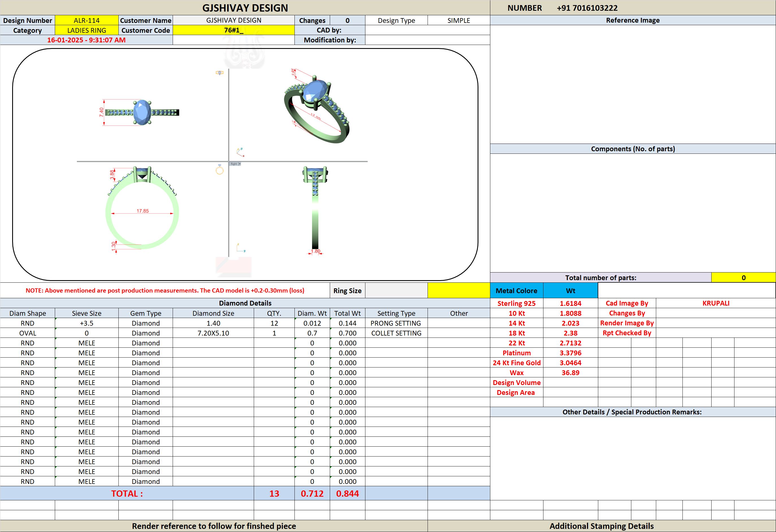This screenshot has width=776, height=532.
Task: Select the 1.40 diamond size cell
Action: 213,323
